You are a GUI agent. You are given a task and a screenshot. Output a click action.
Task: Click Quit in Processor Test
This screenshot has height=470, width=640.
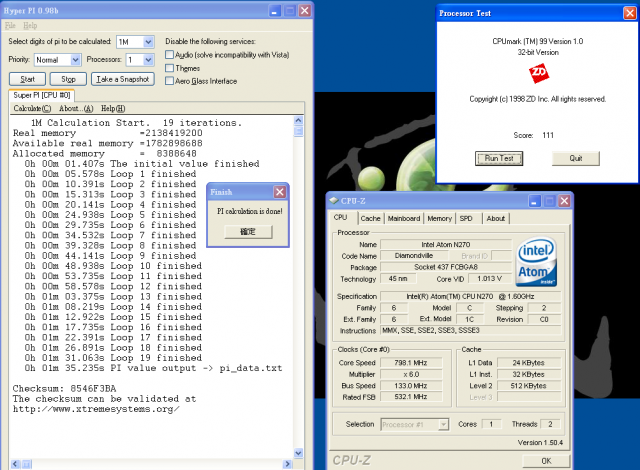point(576,158)
